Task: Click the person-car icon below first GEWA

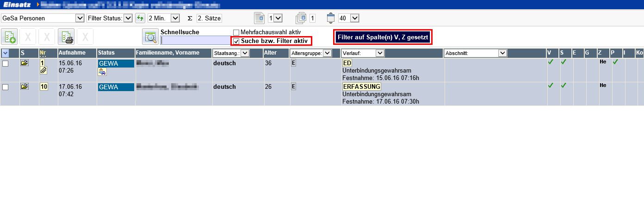Action: [102, 72]
